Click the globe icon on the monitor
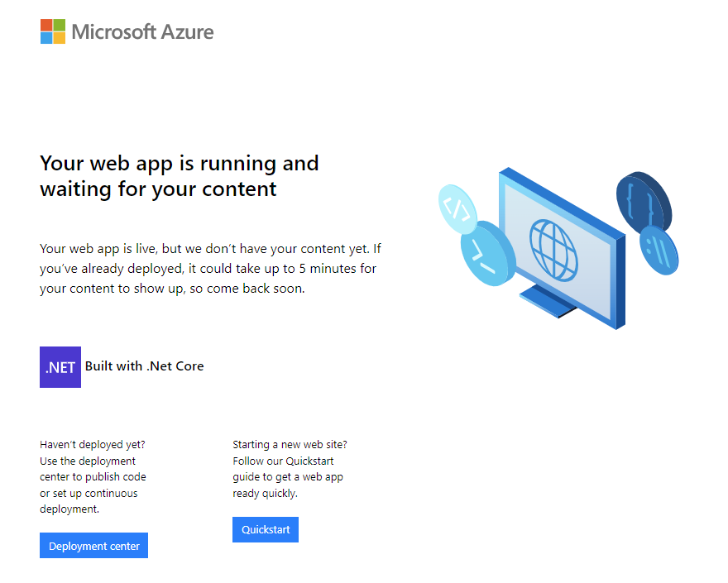 [x=553, y=251]
